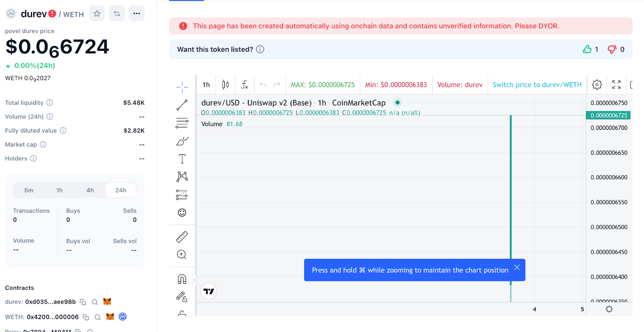Click durev contract address 0xd035...aee98b
Screen dimensions: 644x332
click(50, 302)
